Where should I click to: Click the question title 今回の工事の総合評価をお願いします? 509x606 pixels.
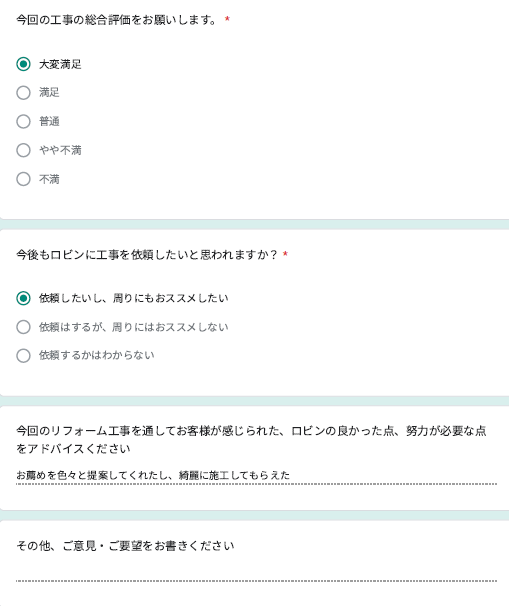(x=117, y=20)
